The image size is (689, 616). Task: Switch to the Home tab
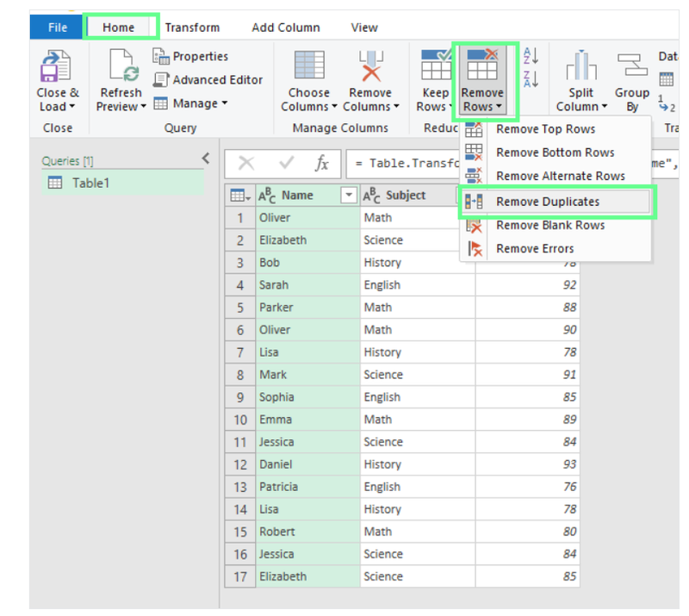(119, 28)
